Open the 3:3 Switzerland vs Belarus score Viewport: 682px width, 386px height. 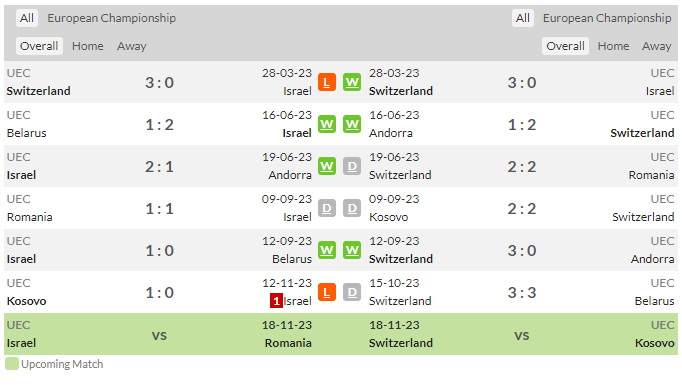click(522, 292)
